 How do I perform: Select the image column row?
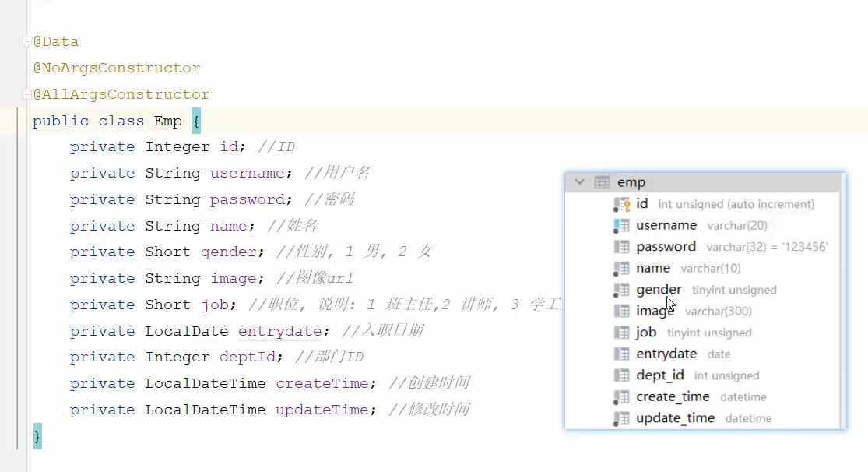(x=655, y=311)
